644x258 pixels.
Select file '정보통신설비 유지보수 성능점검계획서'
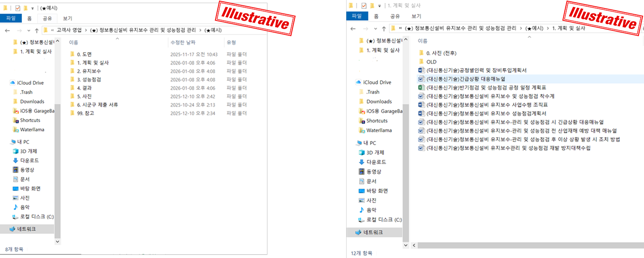tap(482, 113)
